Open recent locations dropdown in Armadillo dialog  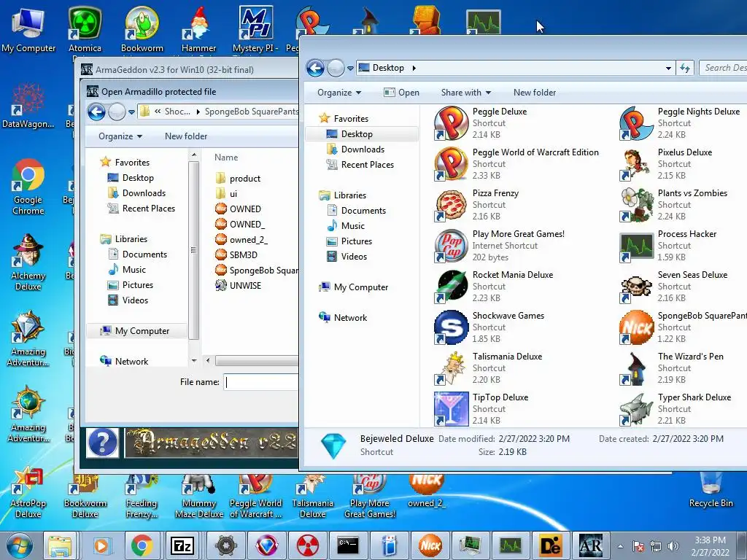click(x=131, y=112)
